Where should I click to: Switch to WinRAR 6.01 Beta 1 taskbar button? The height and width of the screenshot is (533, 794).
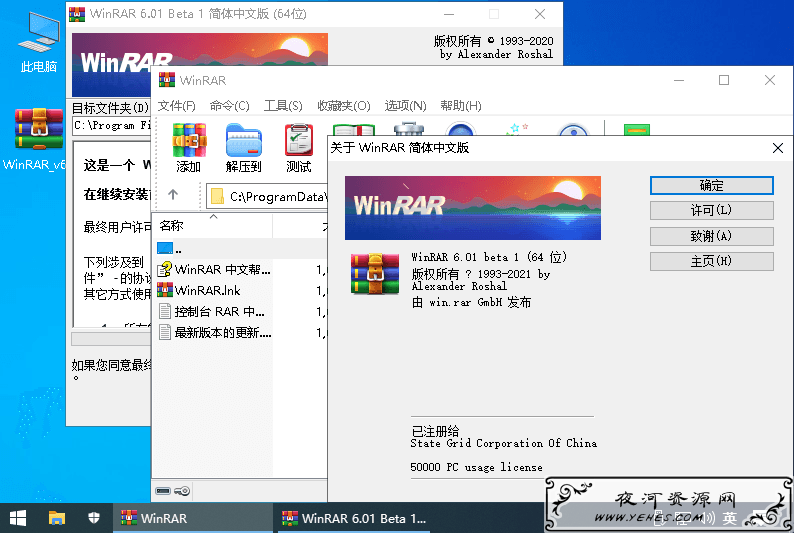tap(353, 518)
